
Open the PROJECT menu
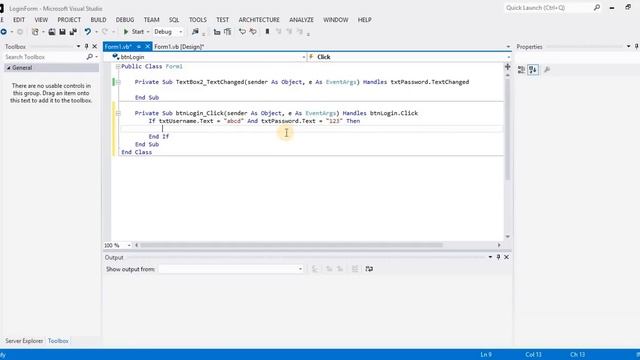click(x=69, y=20)
